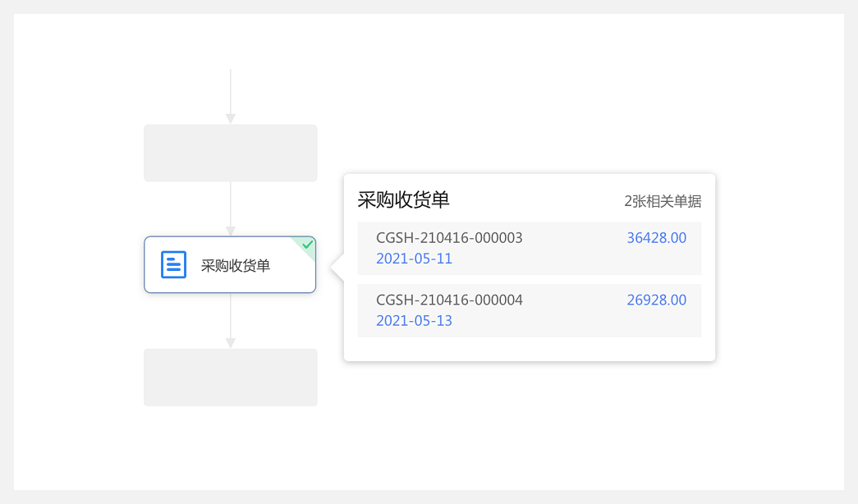Screen dimensions: 858x504
Task: Click empty space in the first document row
Action: pyautogui.click(x=567, y=256)
